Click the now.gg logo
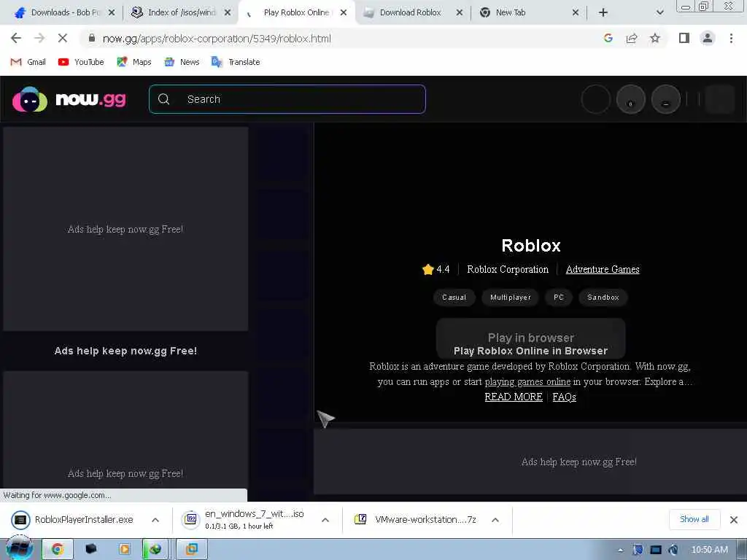Viewport: 747px width, 560px height. [x=69, y=99]
